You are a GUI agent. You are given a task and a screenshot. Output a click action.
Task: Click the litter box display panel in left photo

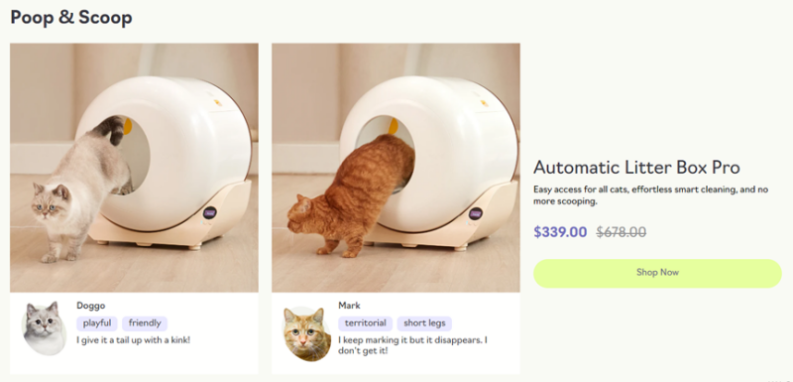point(210,213)
